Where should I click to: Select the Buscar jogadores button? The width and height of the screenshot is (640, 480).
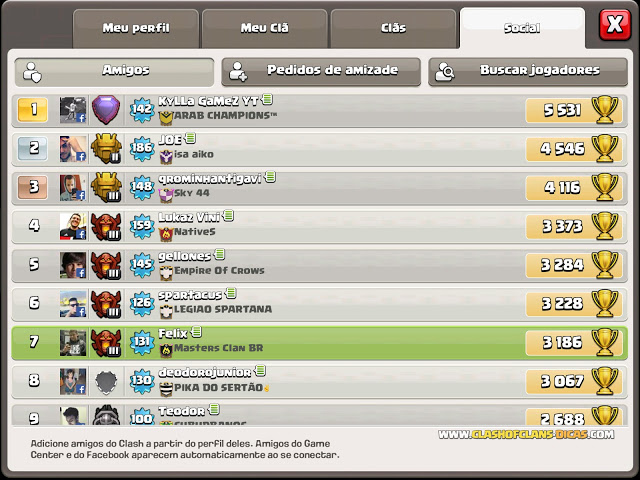click(528, 71)
